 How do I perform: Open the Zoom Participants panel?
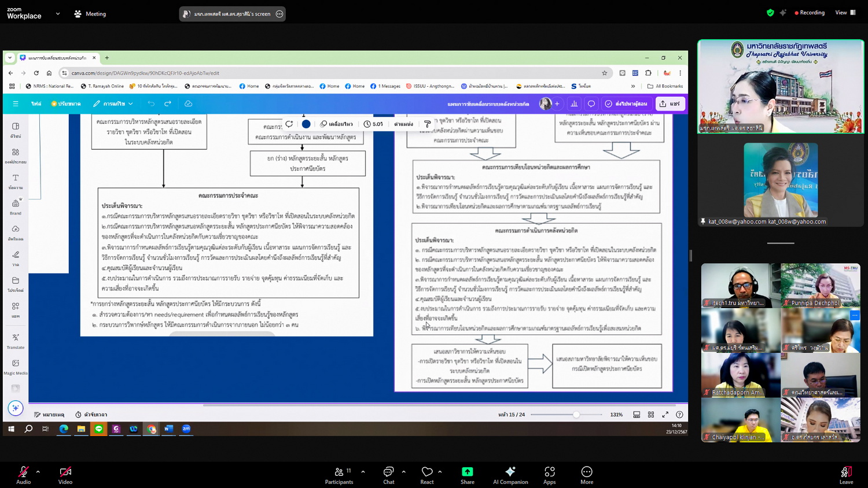[339, 475]
